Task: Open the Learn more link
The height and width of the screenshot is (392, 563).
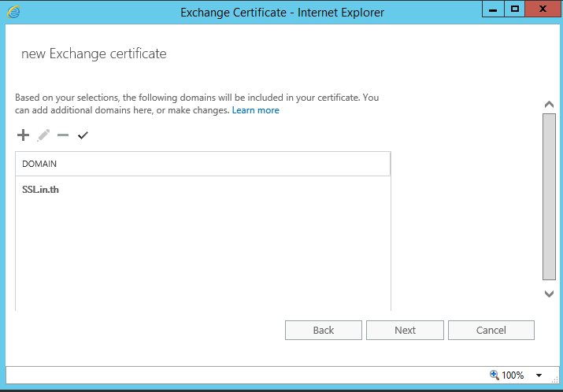Action: [255, 110]
